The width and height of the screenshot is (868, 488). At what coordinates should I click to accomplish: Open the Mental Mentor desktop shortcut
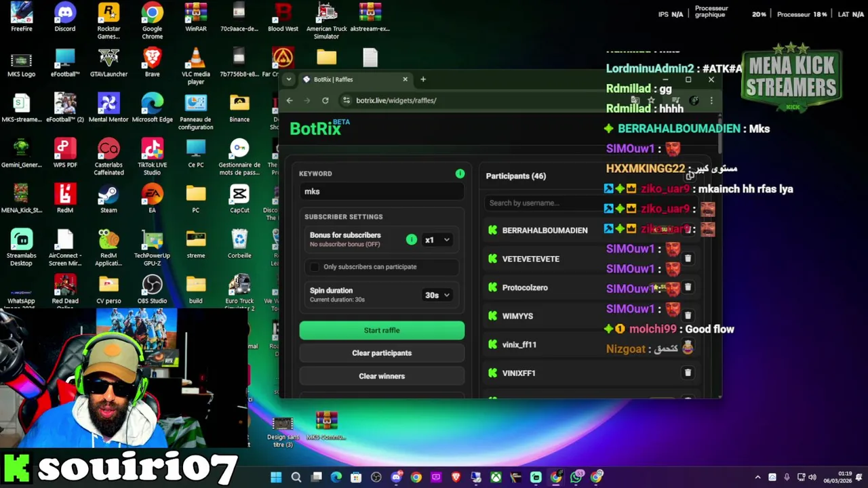[x=108, y=108]
